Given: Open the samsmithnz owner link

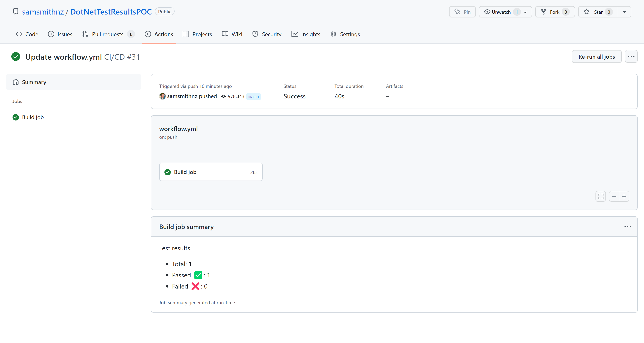Looking at the screenshot, I should 43,12.
